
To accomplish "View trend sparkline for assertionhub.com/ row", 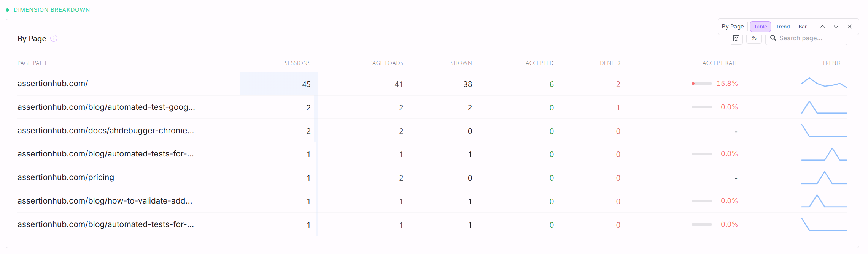I will pos(824,83).
